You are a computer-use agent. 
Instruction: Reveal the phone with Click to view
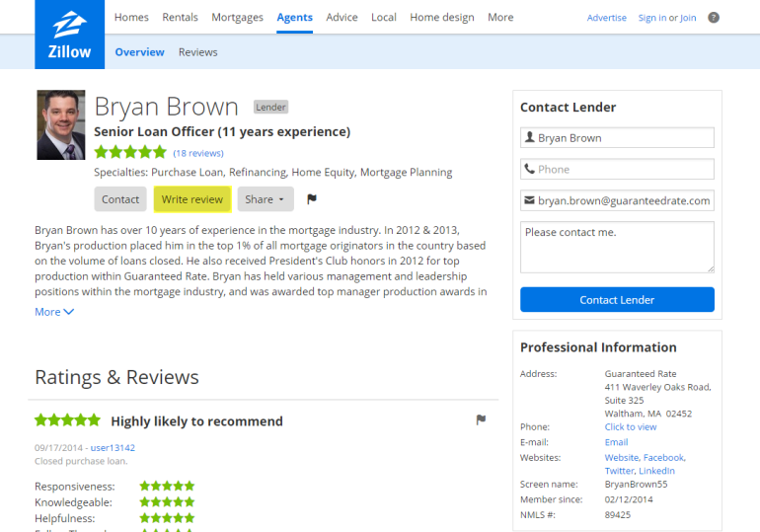tap(630, 426)
